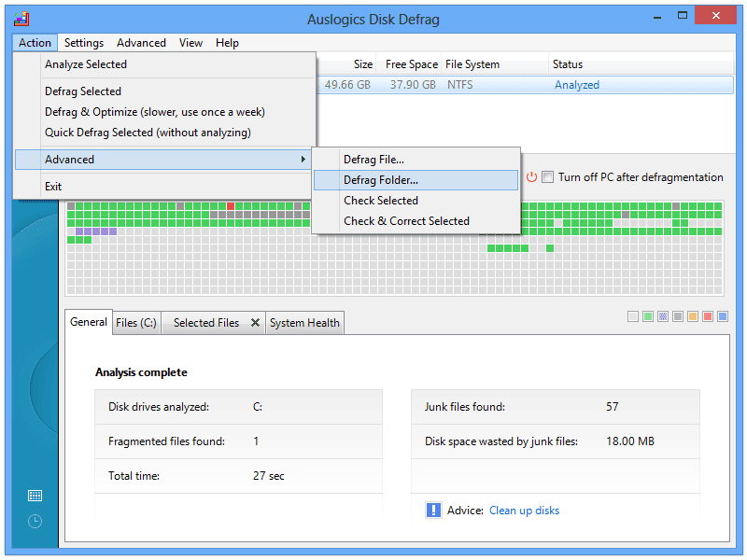Image resolution: width=747 pixels, height=560 pixels.
Task: Switch to the System Health tab
Action: (304, 322)
